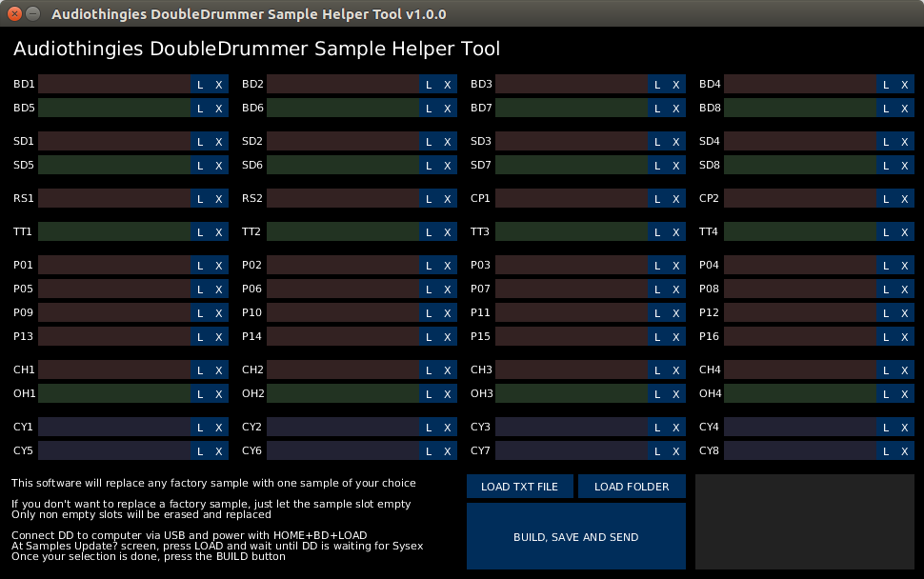Click the SD4 slot label
This screenshot has width=924, height=579.
coord(710,141)
